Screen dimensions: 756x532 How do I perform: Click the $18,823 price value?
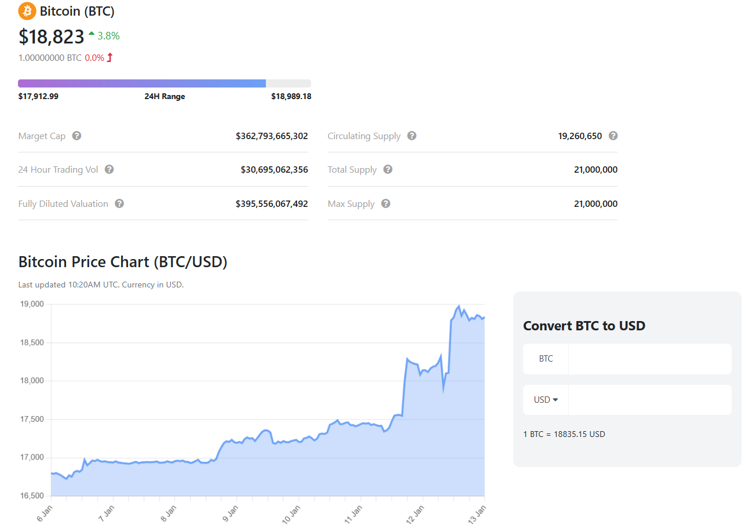(52, 37)
